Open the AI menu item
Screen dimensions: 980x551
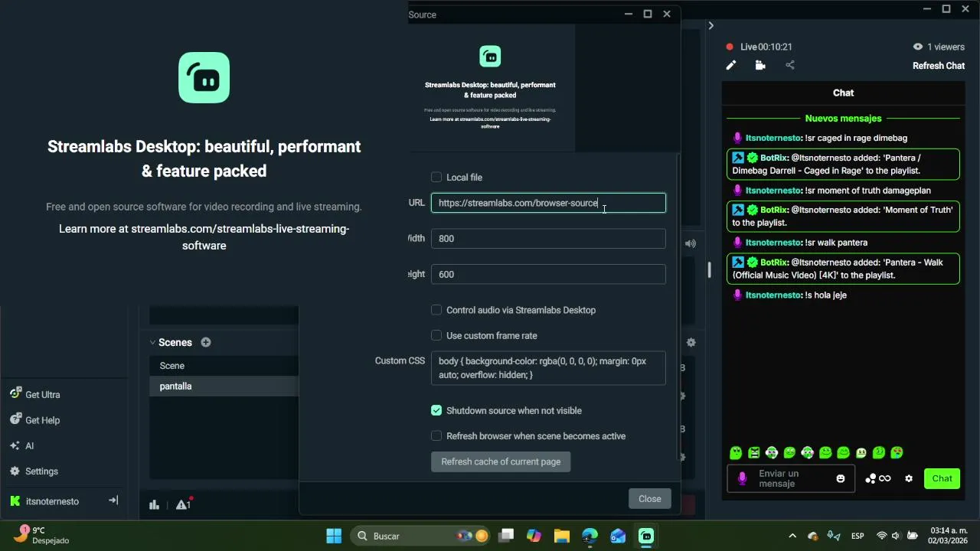point(22,445)
